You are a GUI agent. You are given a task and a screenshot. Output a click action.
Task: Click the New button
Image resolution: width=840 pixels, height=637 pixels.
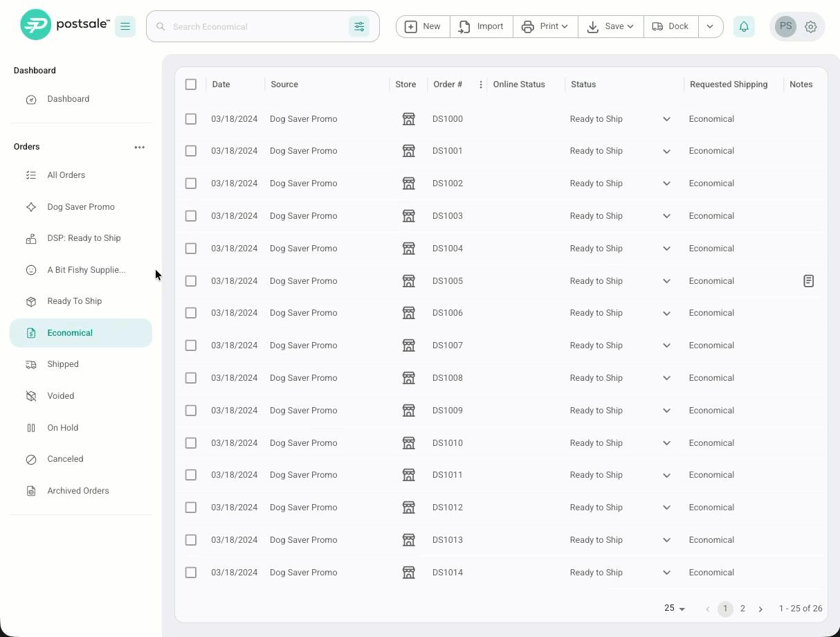pos(423,26)
